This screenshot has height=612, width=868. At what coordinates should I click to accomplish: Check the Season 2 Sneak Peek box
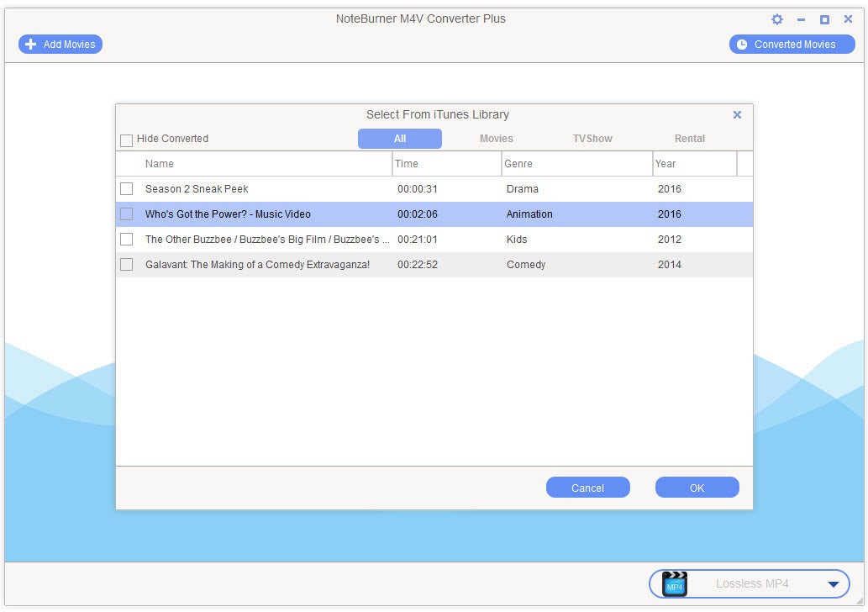[126, 189]
